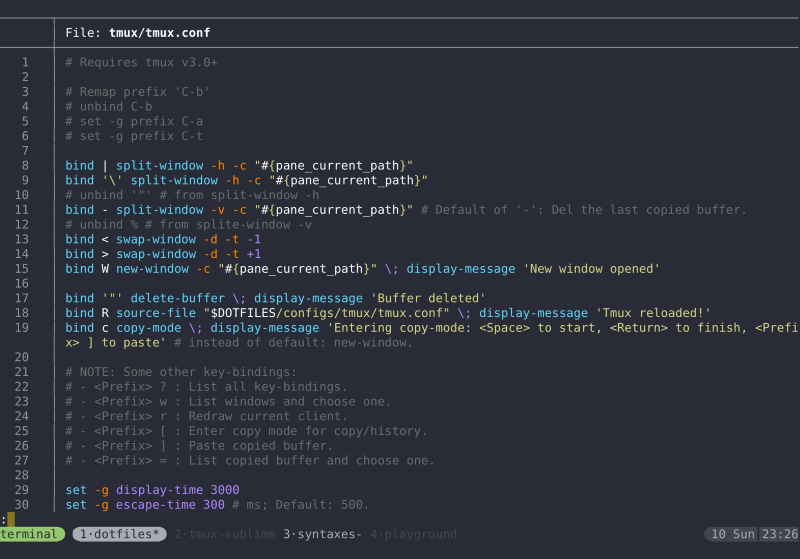Switch to the 2·tmux-sublime window
The width and height of the screenshot is (800, 559).
(224, 534)
